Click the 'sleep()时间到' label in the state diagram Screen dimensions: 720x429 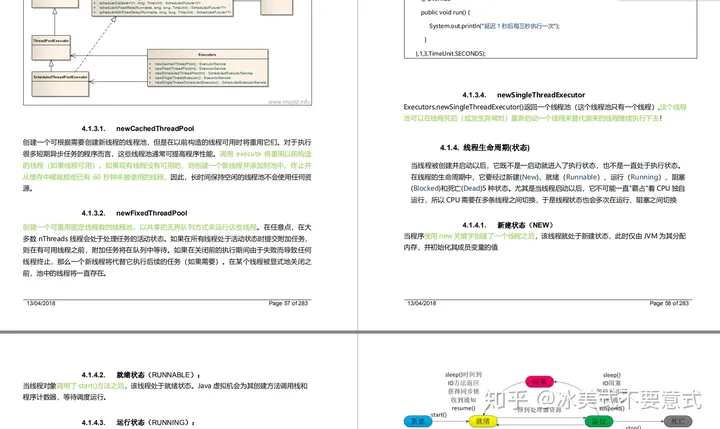click(x=463, y=375)
